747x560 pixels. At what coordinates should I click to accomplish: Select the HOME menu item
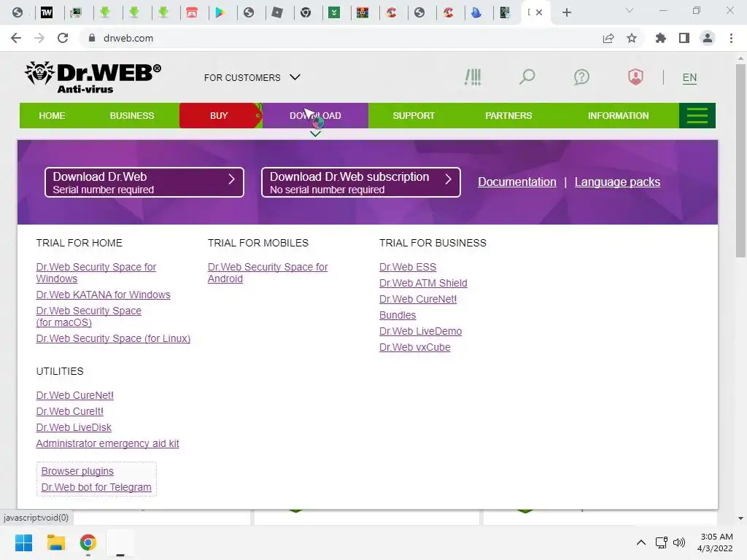pos(52,115)
